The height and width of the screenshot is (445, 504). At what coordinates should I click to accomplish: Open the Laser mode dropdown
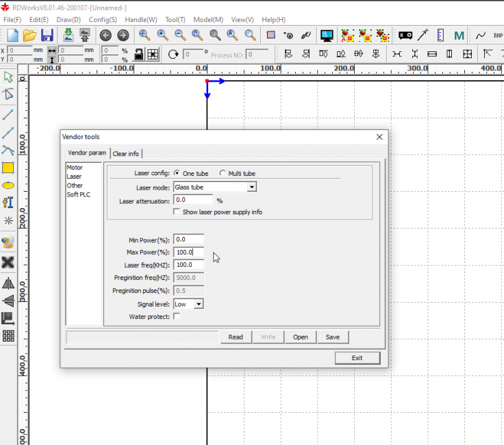[x=251, y=187]
